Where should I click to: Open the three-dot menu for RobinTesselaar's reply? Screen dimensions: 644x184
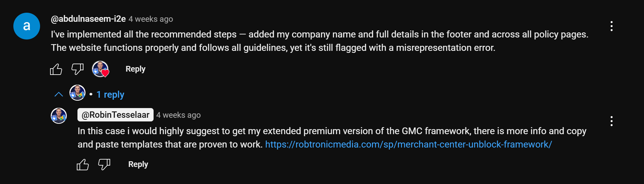tap(611, 121)
